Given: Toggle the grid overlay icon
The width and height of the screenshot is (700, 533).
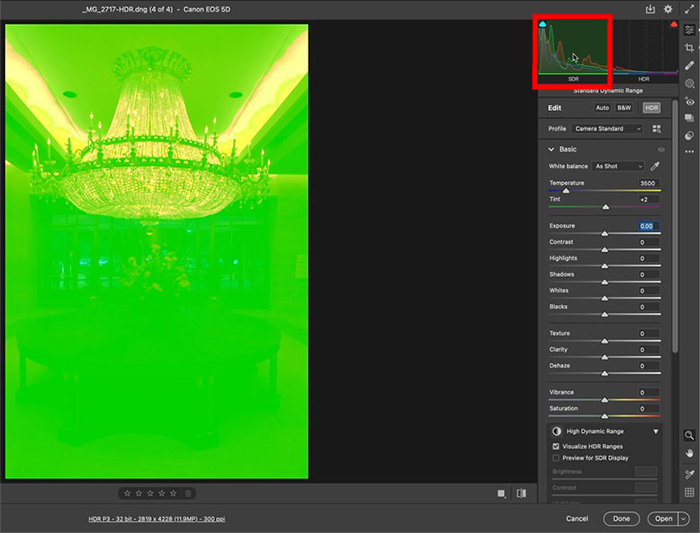Looking at the screenshot, I should [x=690, y=492].
